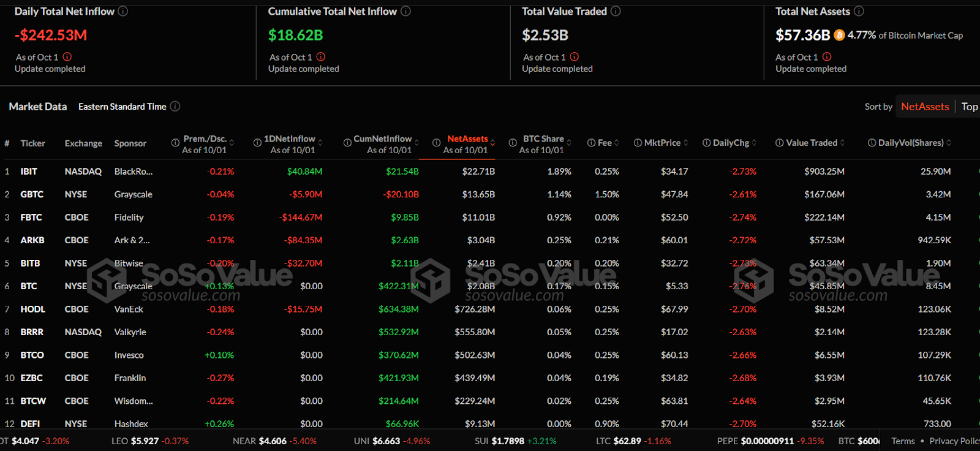Click IBIT net assets value $22.71B
The height and width of the screenshot is (451, 980).
[x=479, y=172]
